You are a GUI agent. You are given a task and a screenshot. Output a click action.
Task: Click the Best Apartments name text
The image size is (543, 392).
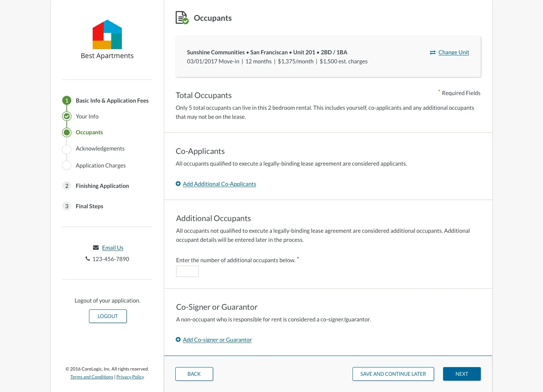click(107, 56)
